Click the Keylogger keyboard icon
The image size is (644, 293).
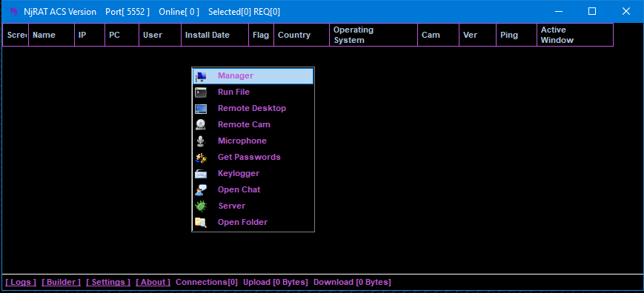pyautogui.click(x=201, y=174)
